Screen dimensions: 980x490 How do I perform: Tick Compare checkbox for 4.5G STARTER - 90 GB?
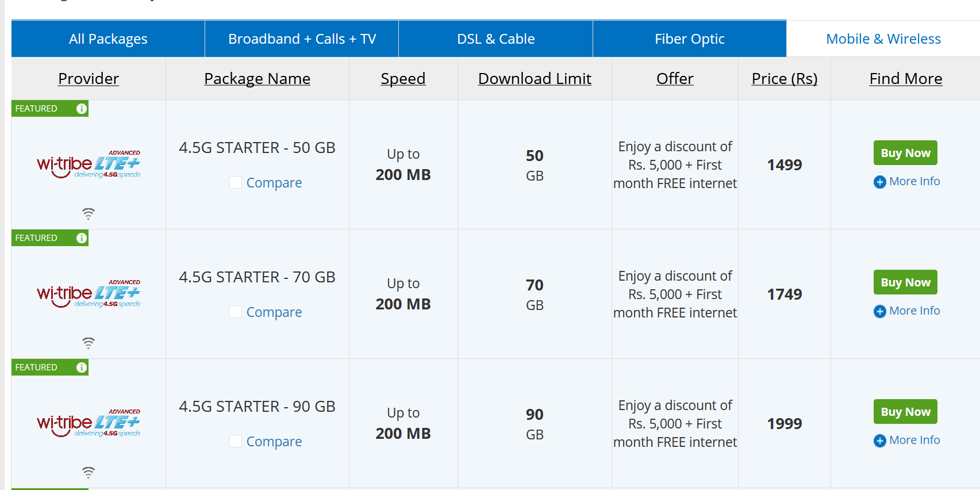pos(236,441)
